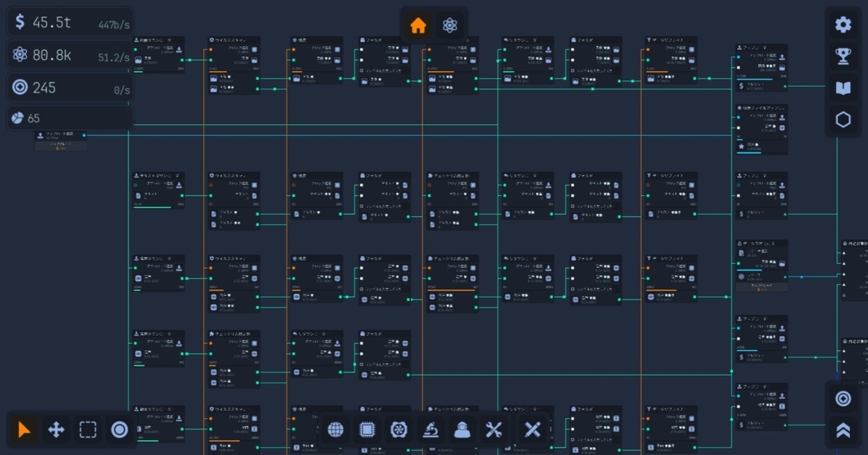Click the download icon in the downloader node beside the 80.8k counter
This screenshot has height=455, width=868.
179,50
